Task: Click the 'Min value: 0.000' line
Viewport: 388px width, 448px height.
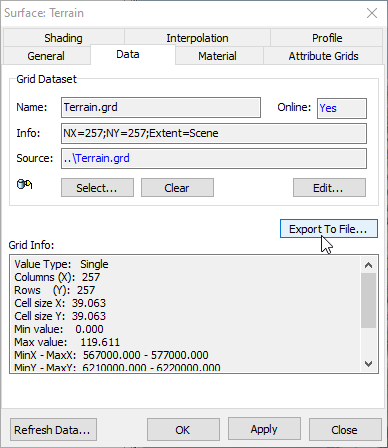Action: pos(59,329)
